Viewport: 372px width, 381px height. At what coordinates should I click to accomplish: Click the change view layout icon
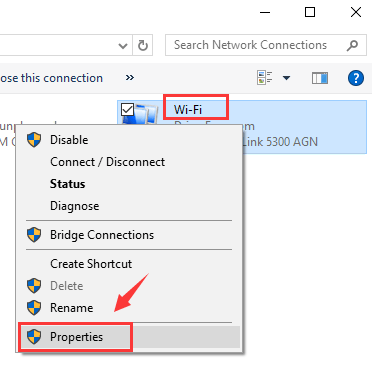click(265, 78)
